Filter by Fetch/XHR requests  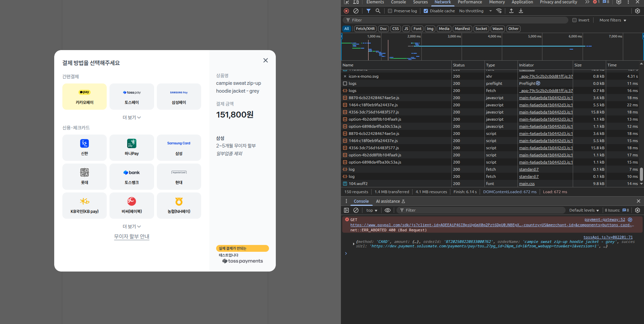coord(365,29)
